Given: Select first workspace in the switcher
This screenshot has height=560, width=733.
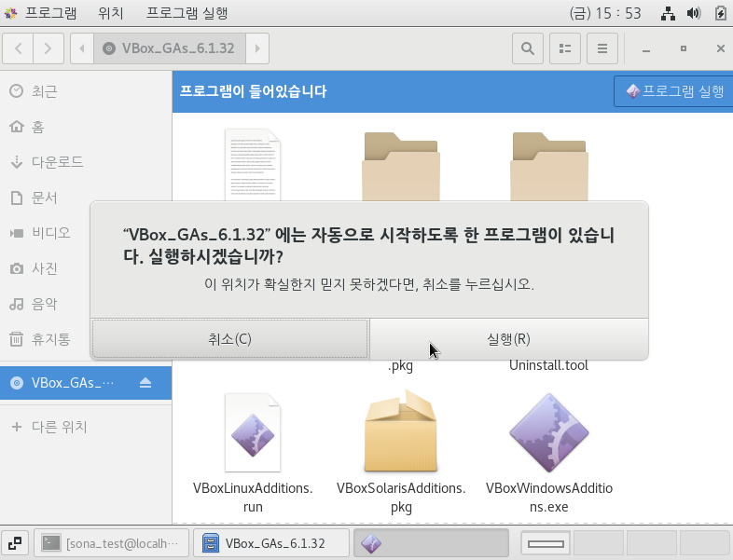Looking at the screenshot, I should click(x=546, y=543).
